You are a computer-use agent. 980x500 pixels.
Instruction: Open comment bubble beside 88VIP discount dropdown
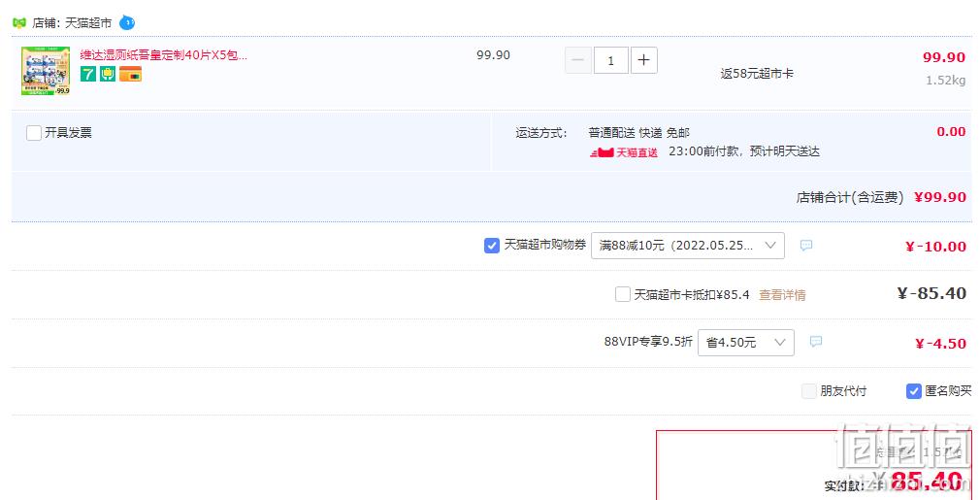[x=816, y=342]
